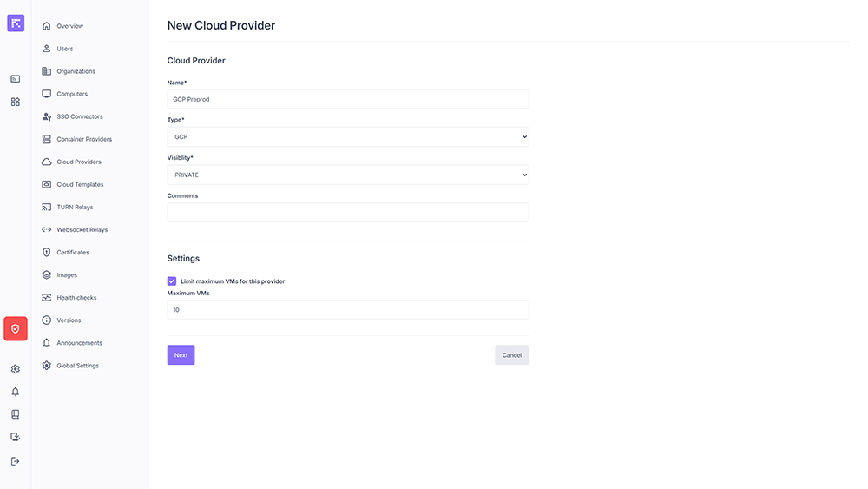The image size is (868, 489).
Task: Click the purple app logo at top left
Action: (16, 23)
